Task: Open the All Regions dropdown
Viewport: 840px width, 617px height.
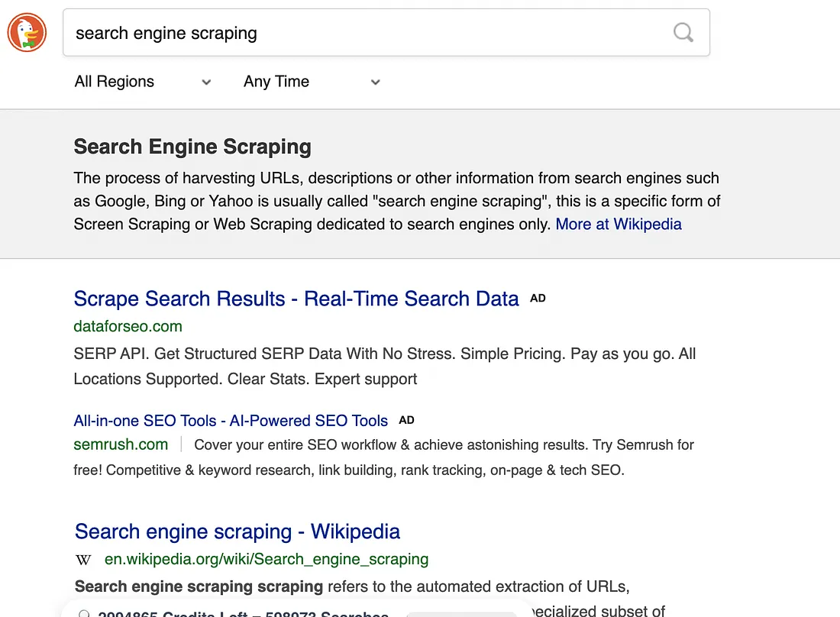Action: coord(115,82)
